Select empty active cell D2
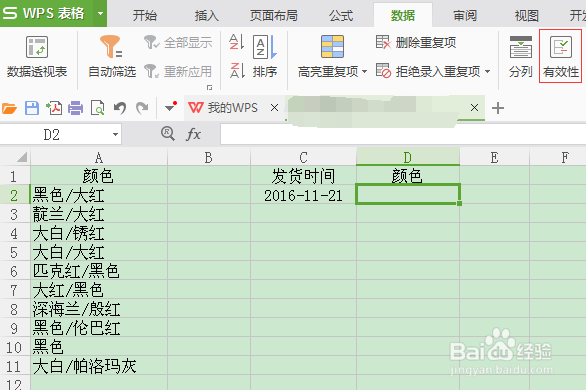 pos(408,194)
